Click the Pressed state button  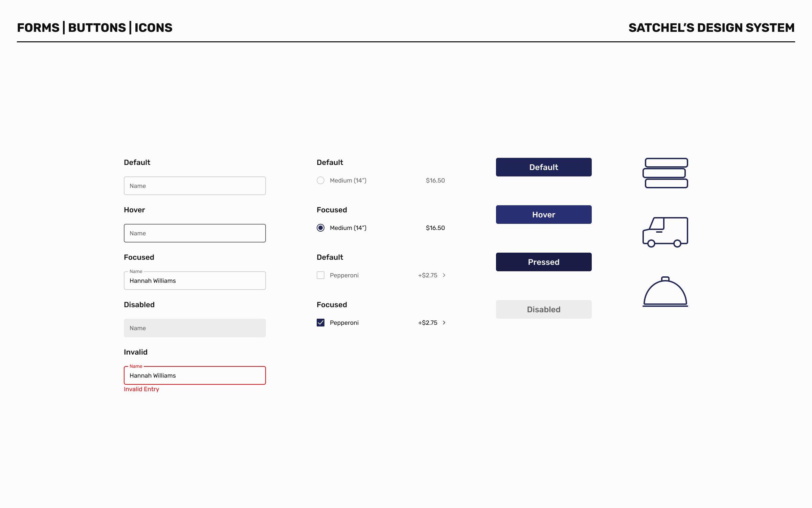[x=543, y=262]
